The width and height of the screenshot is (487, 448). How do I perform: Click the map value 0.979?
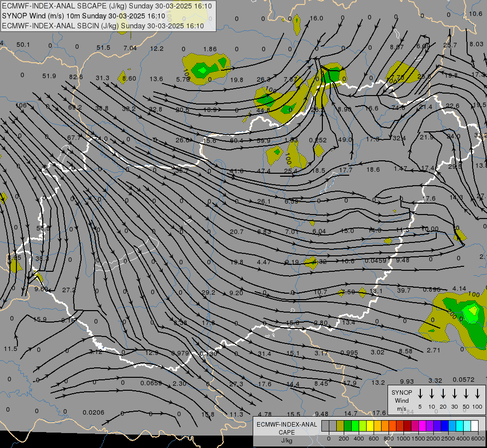180,353
